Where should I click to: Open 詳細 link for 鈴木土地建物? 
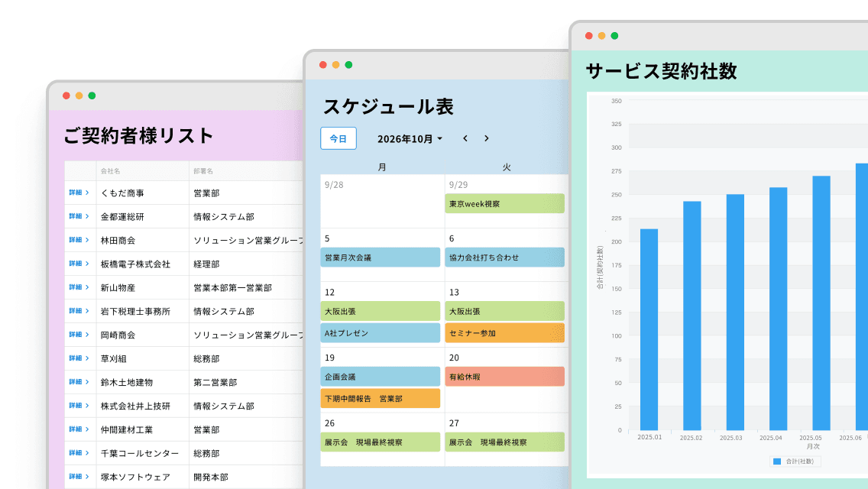tap(79, 382)
